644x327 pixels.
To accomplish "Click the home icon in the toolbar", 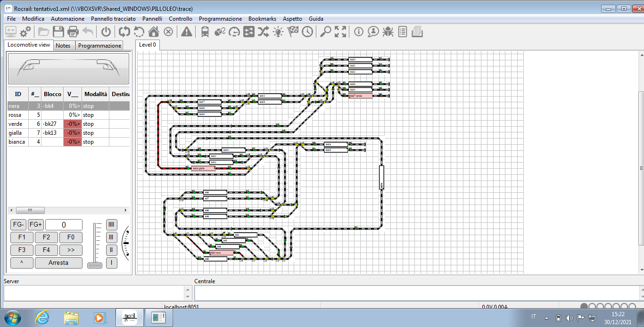I will click(x=153, y=32).
